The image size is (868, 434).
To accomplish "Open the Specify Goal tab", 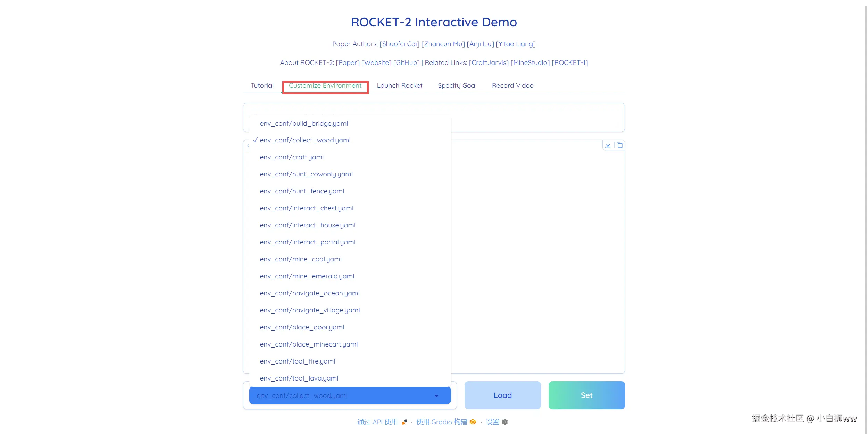I will coord(457,86).
